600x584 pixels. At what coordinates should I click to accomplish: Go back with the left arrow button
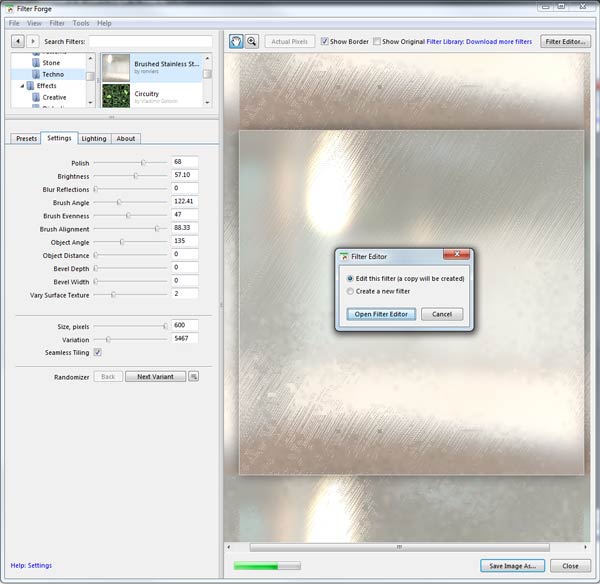coord(18,41)
